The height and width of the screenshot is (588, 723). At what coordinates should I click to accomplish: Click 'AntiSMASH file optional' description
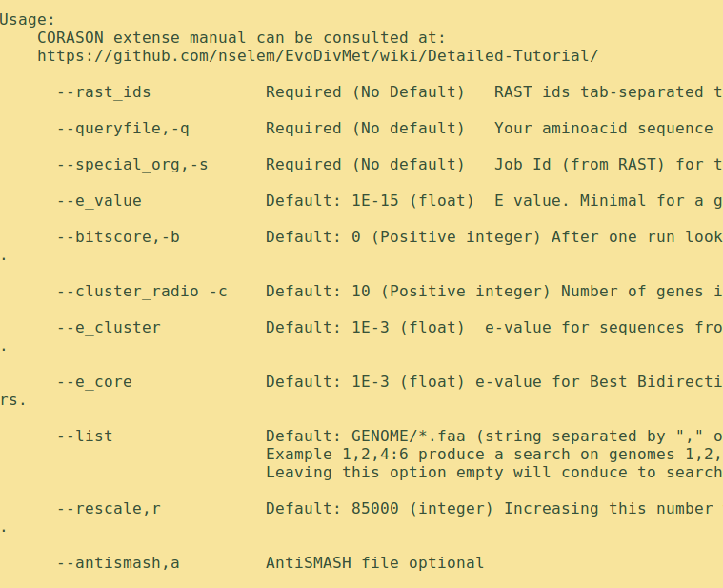375,563
